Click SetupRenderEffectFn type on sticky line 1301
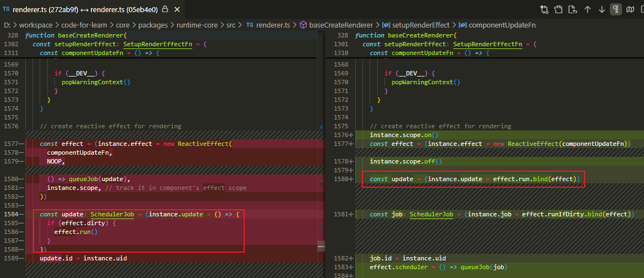Image resolution: width=644 pixels, height=278 pixels. (487, 44)
